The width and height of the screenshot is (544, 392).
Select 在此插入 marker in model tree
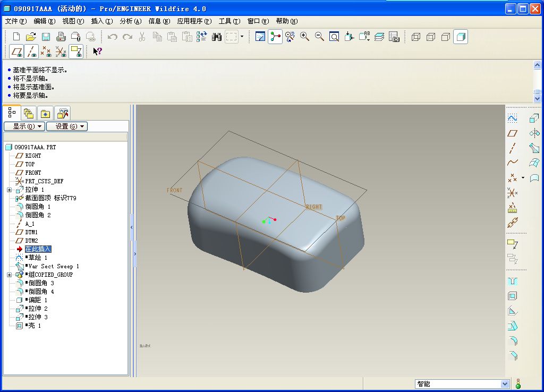[38, 249]
